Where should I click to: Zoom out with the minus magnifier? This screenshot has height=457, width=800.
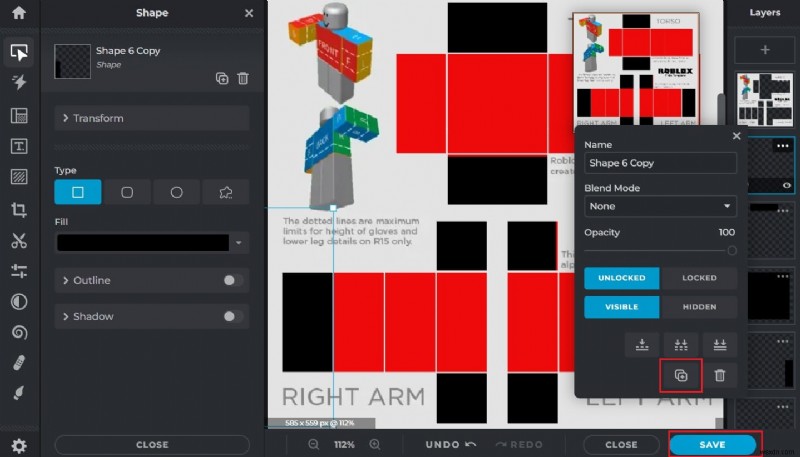[313, 445]
